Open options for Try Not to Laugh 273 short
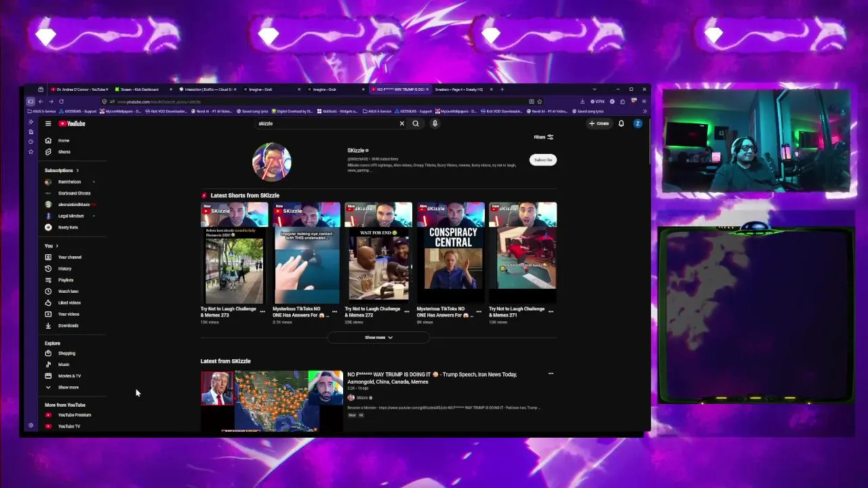The width and height of the screenshot is (868, 488). tap(262, 312)
